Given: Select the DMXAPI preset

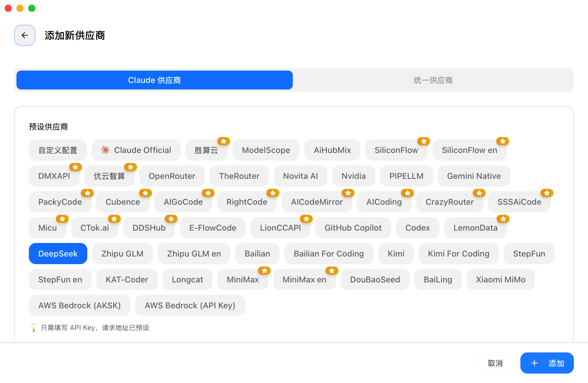Looking at the screenshot, I should pyautogui.click(x=54, y=176).
